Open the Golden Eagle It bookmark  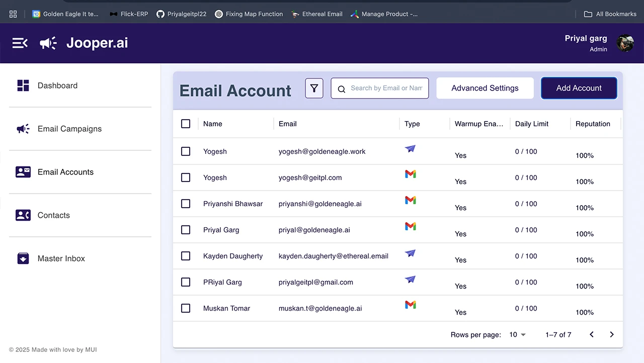click(65, 14)
